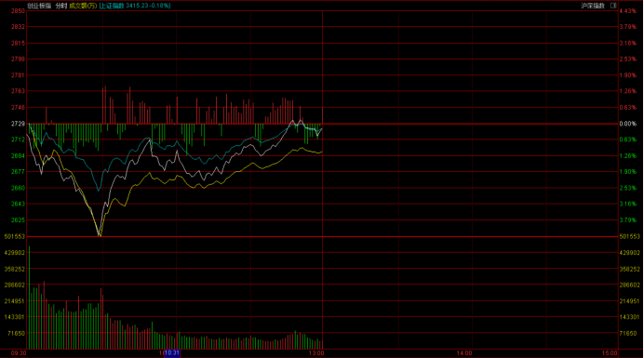Click the 上证指数 3415.23 overlay legend
Image resolution: width=644 pixels, height=358 pixels.
[135, 6]
